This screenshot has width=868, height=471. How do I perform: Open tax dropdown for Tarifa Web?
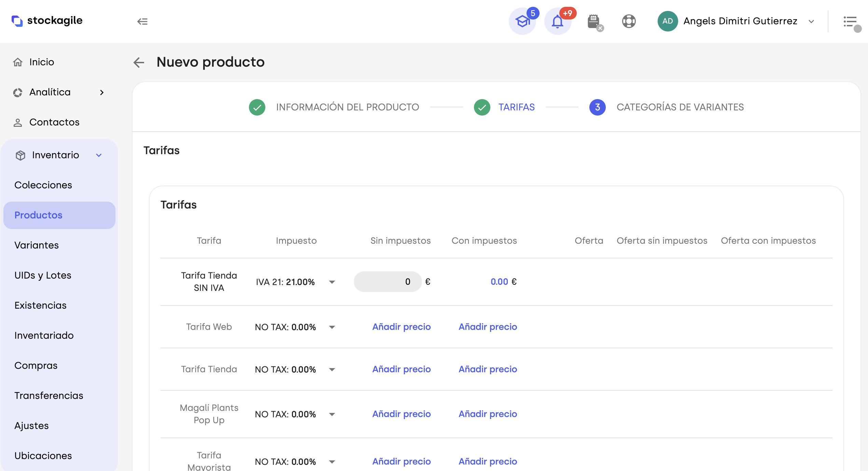point(332,327)
